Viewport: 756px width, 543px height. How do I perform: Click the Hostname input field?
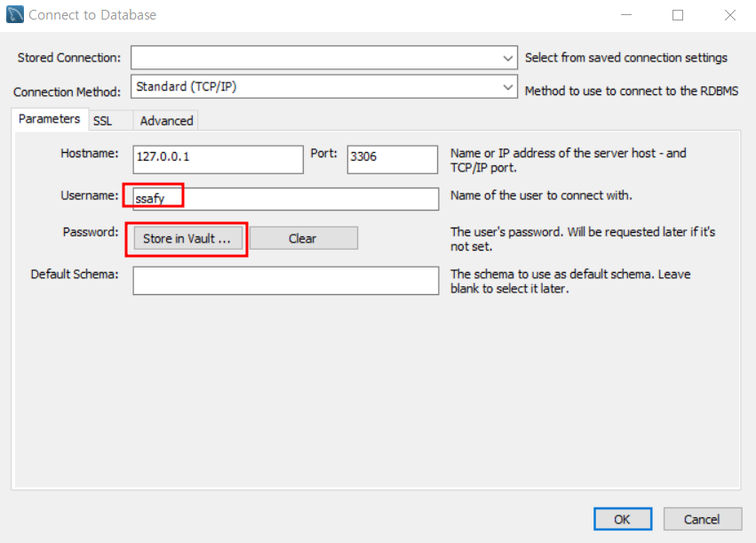pyautogui.click(x=218, y=160)
